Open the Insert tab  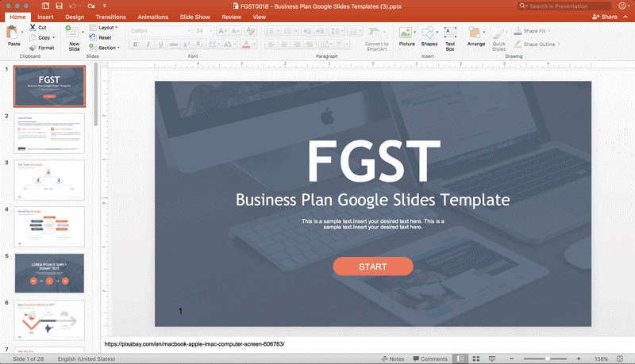(45, 17)
